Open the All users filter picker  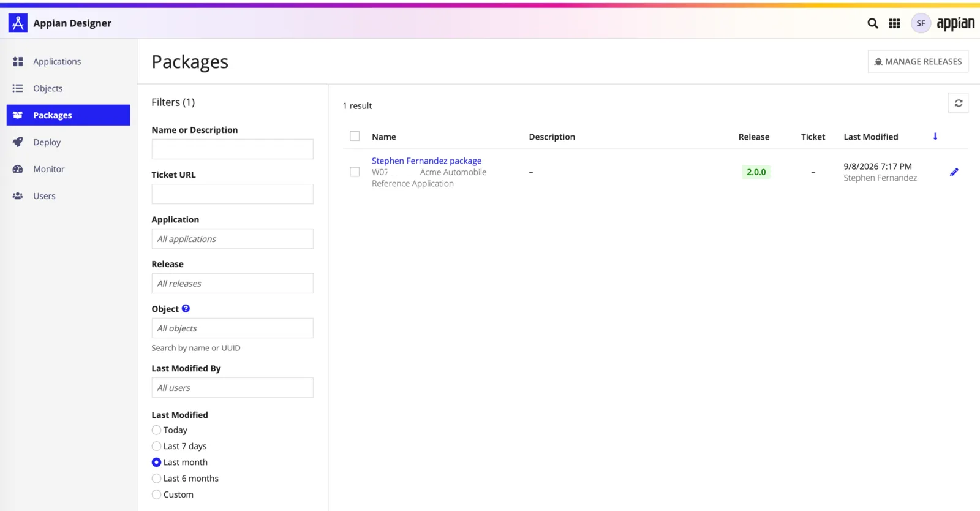point(232,388)
